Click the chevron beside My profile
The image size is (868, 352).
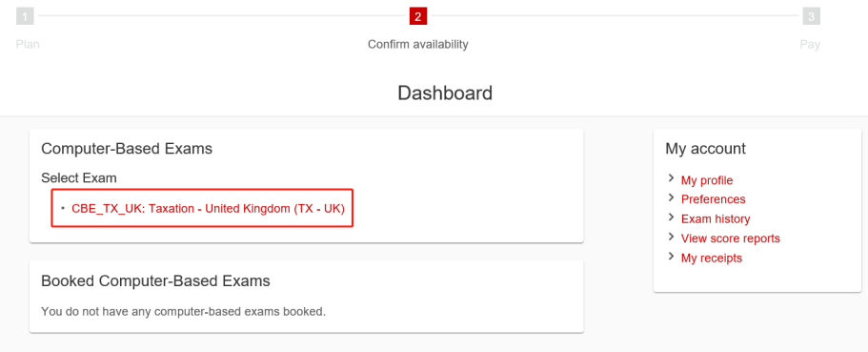pyautogui.click(x=671, y=178)
